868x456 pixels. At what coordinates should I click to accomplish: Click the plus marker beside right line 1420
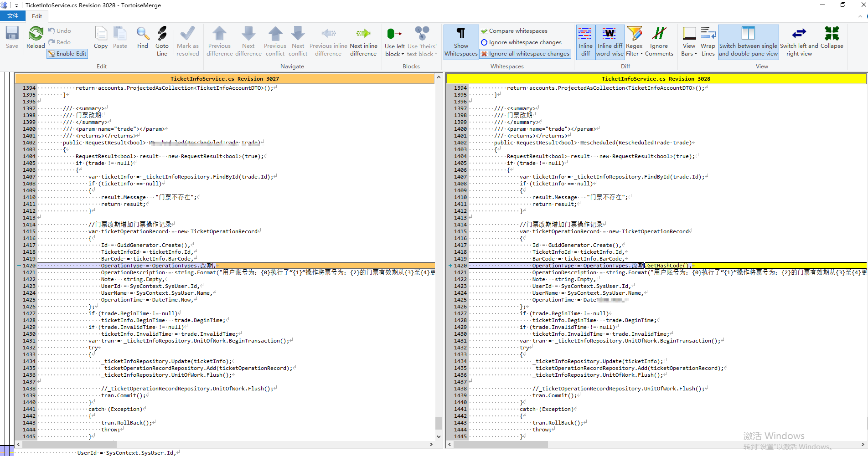450,266
